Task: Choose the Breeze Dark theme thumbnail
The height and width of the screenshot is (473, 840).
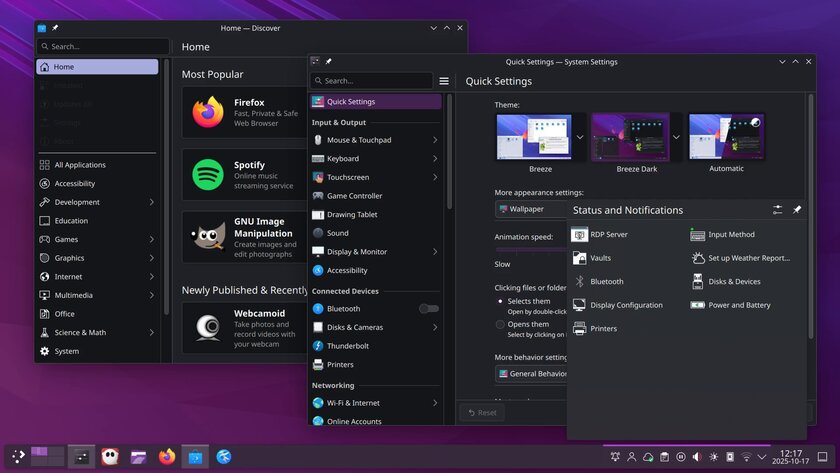Action: [x=630, y=137]
